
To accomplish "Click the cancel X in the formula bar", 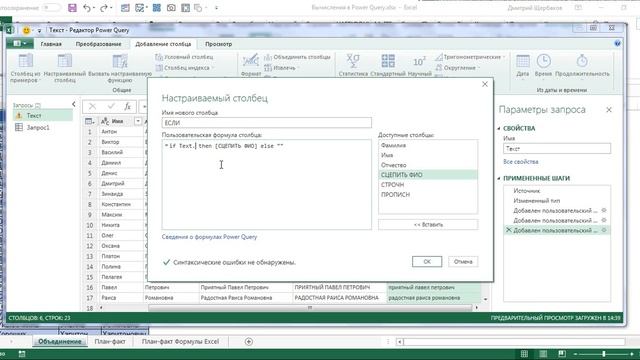I will point(92,107).
